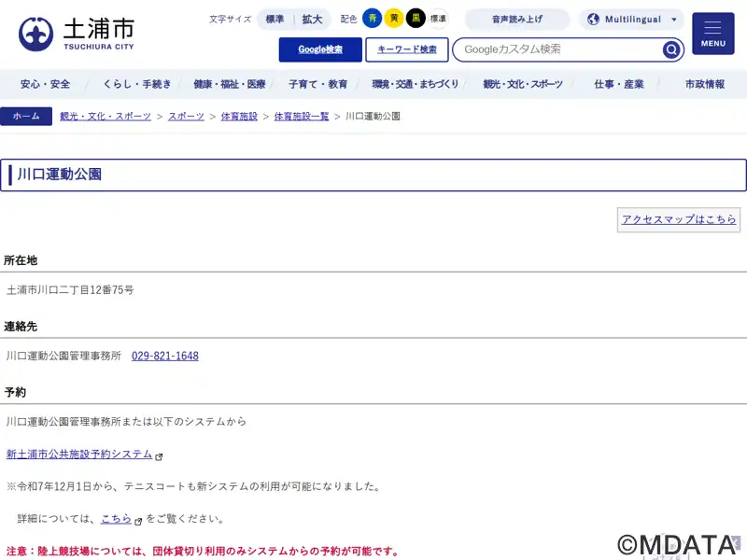Select the yellow 黄 color scheme

pos(394,19)
